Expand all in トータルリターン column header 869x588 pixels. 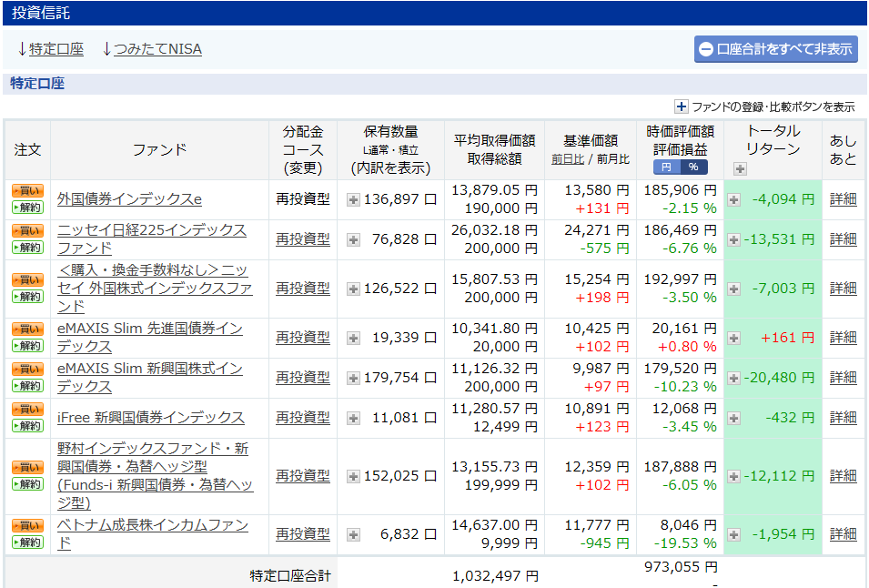[x=740, y=169]
